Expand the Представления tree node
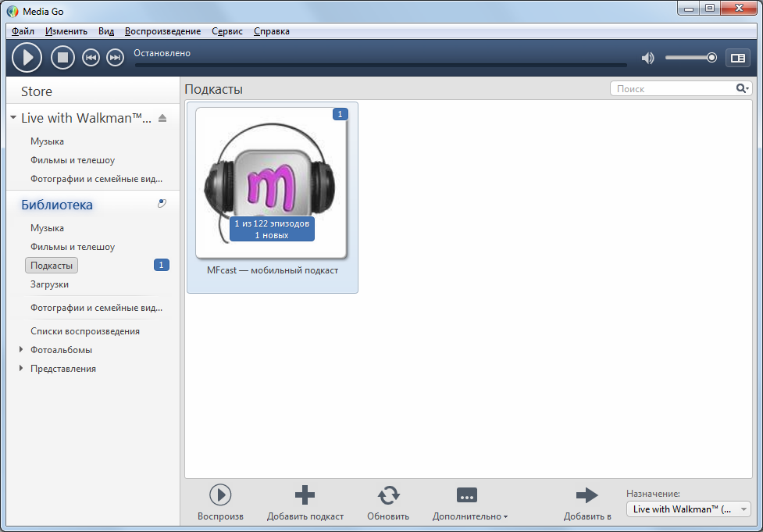763x532 pixels. tap(21, 369)
